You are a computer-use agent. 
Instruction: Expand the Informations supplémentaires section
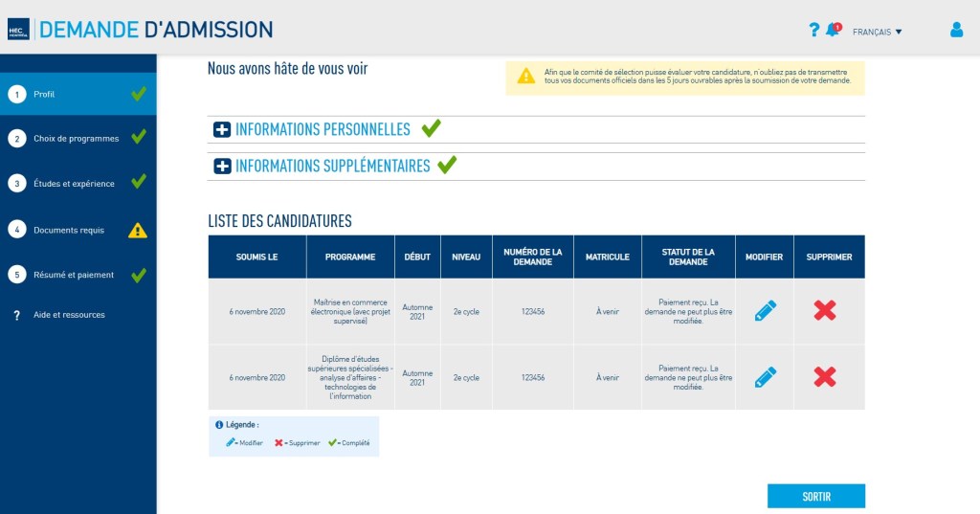click(222, 167)
